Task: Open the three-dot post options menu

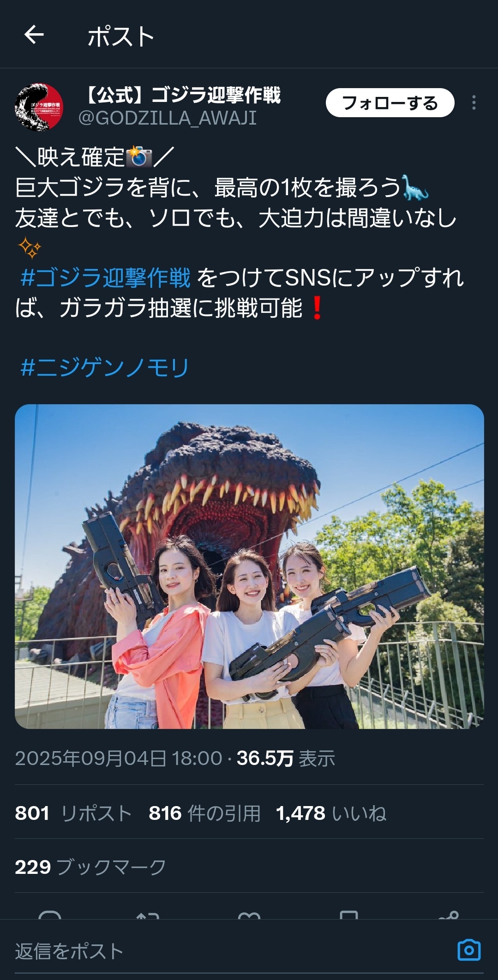Action: pos(474,102)
